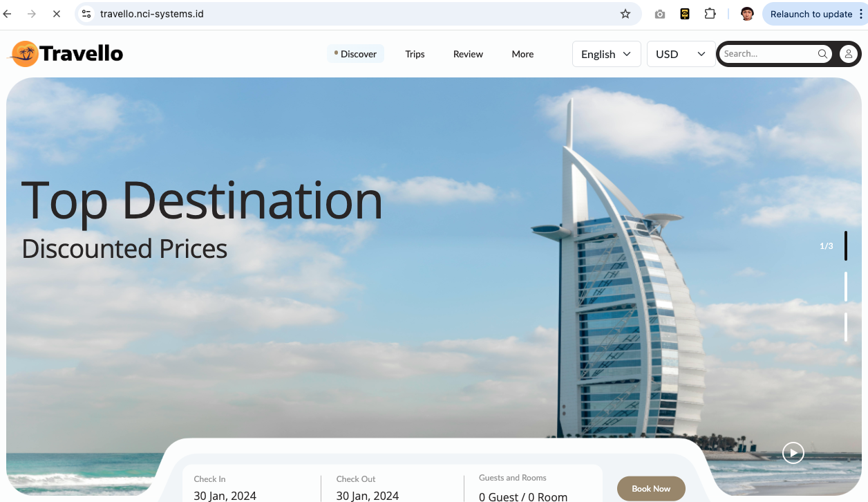Screen dimensions: 868x502
Task: Go back with browser back arrow
Action: tap(8, 14)
